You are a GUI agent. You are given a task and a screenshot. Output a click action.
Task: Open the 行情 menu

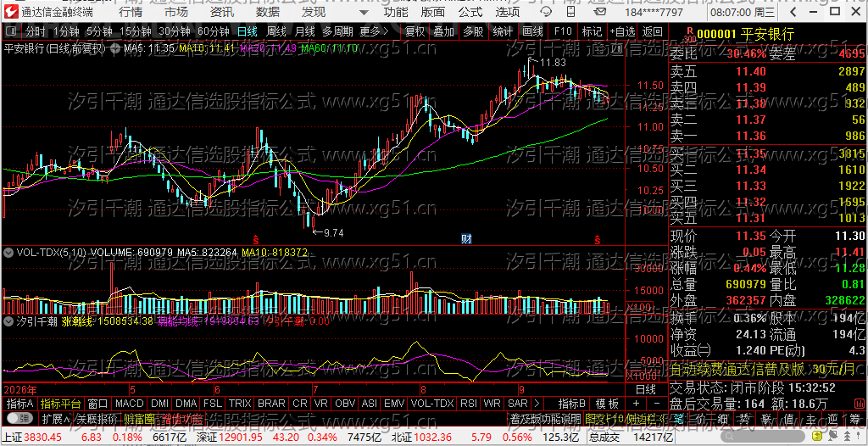pos(130,12)
